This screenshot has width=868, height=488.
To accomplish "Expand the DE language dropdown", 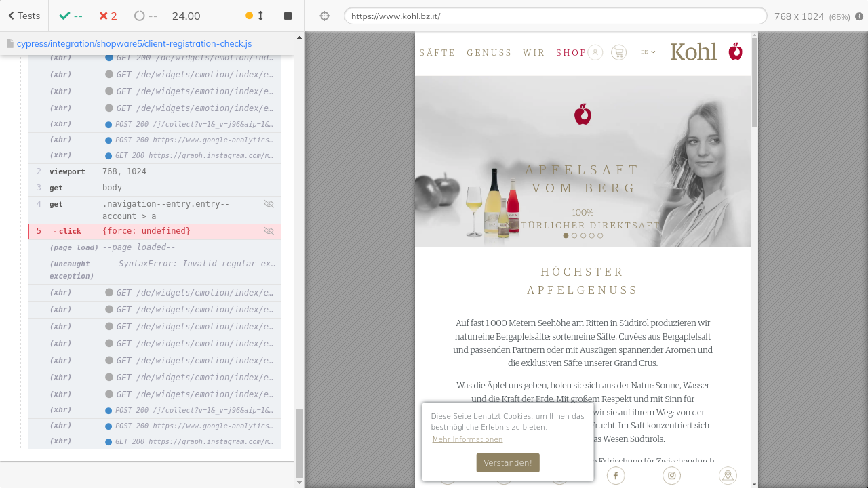I will pyautogui.click(x=648, y=52).
